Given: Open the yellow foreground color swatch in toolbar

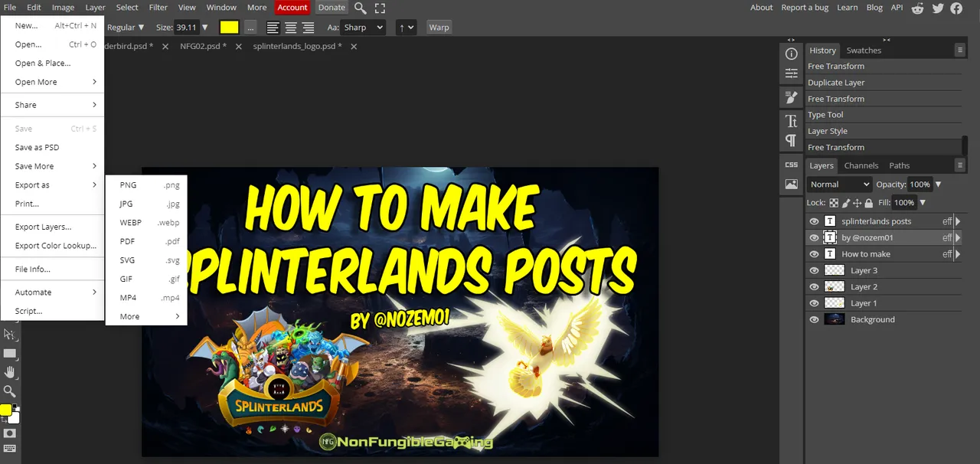Looking at the screenshot, I should point(5,410).
